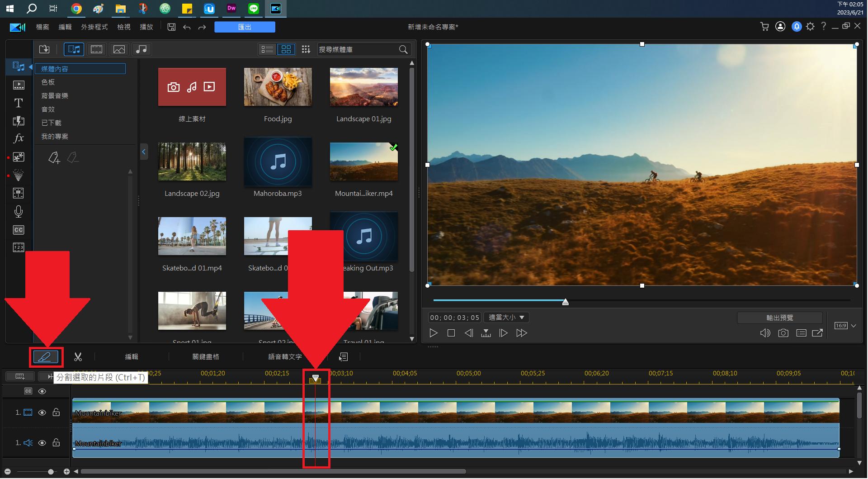This screenshot has height=479, width=868.
Task: Select the Food.jpg thumbnail
Action: pyautogui.click(x=278, y=87)
